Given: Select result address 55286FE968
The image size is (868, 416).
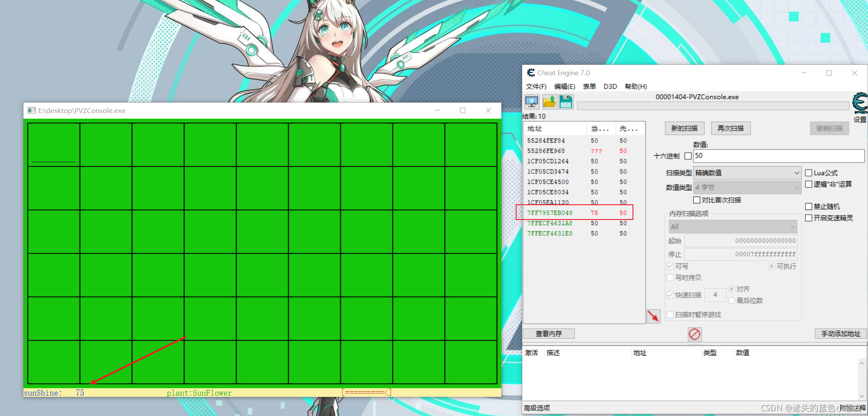Looking at the screenshot, I should (x=546, y=151).
